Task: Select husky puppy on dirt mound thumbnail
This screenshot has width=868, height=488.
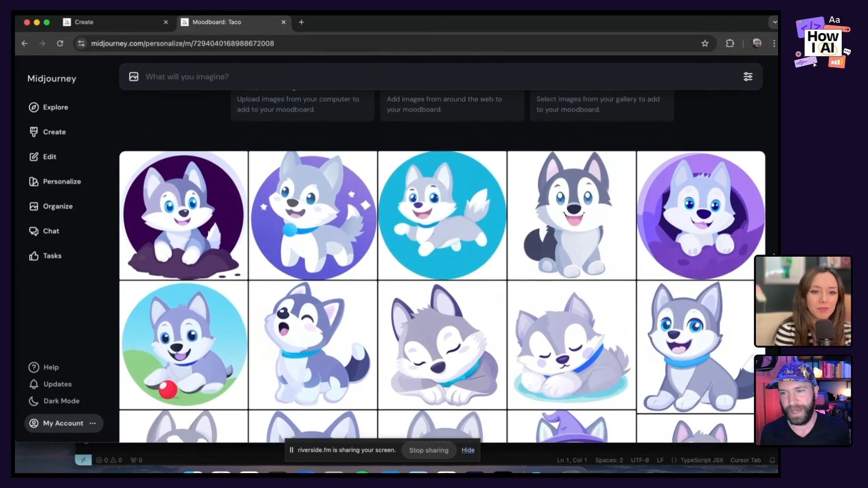Action: [184, 215]
